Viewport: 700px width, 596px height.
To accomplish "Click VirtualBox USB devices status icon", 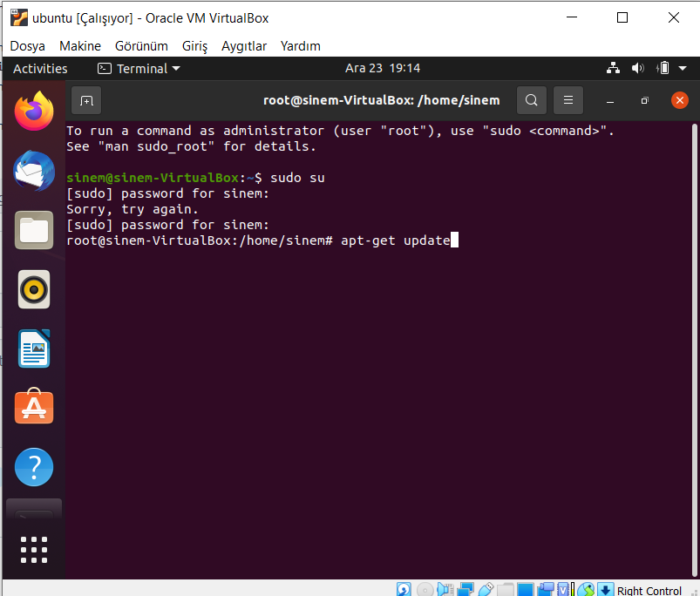I will (x=486, y=589).
